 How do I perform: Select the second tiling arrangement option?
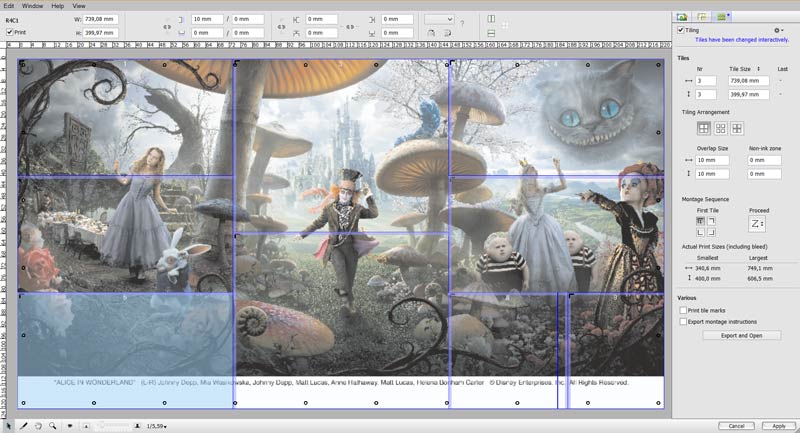click(720, 129)
